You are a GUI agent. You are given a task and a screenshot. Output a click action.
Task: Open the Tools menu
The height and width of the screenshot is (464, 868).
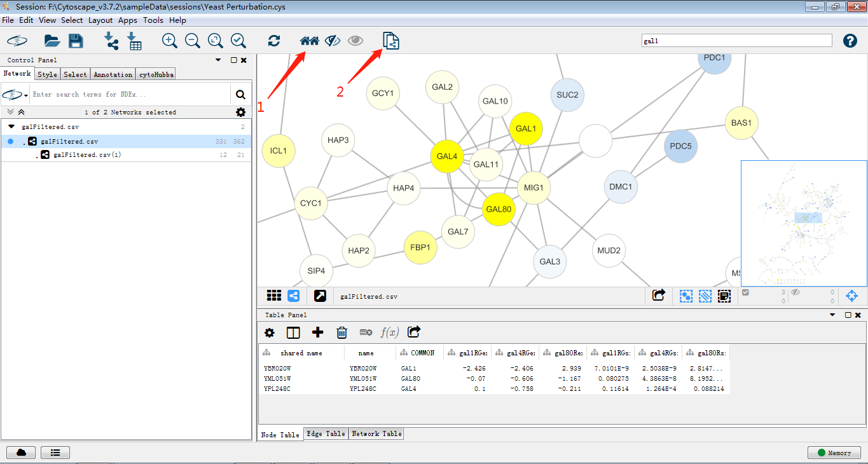153,20
